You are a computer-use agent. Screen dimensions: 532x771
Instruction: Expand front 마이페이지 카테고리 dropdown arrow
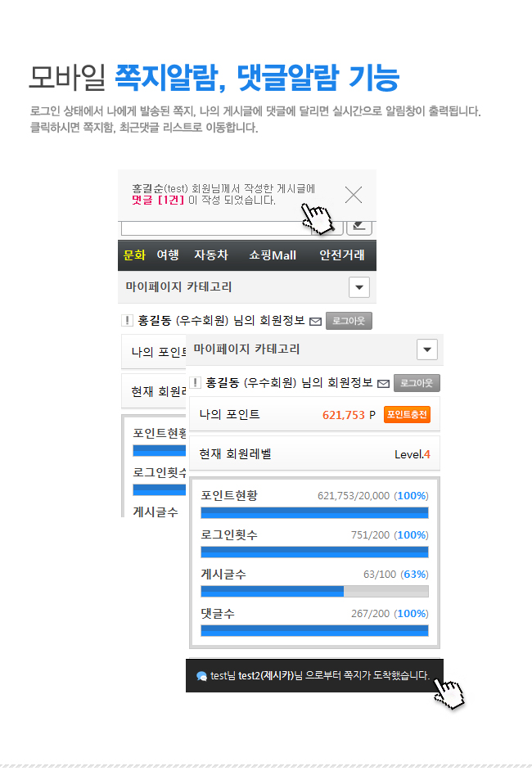426,349
